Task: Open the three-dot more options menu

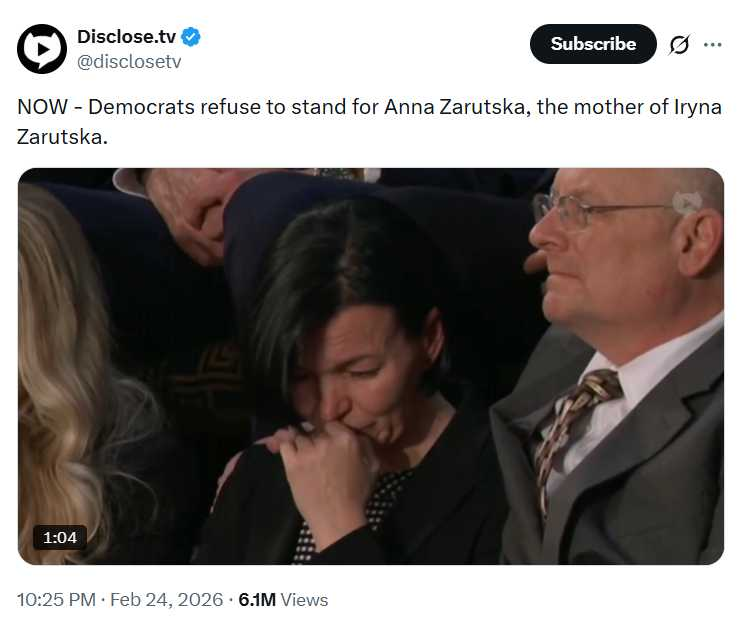Action: tap(712, 45)
